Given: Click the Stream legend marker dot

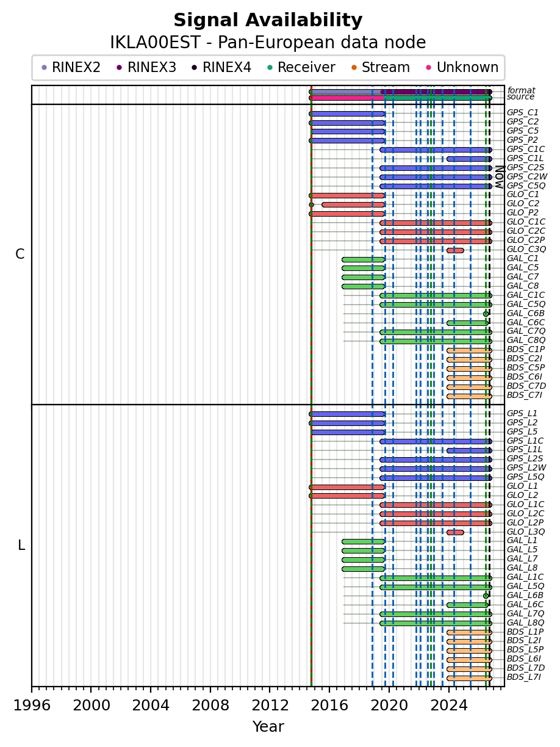Looking at the screenshot, I should 354,68.
